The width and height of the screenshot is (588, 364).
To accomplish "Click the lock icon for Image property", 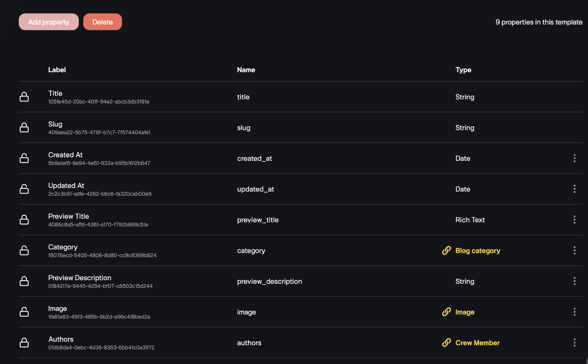I will [x=24, y=312].
